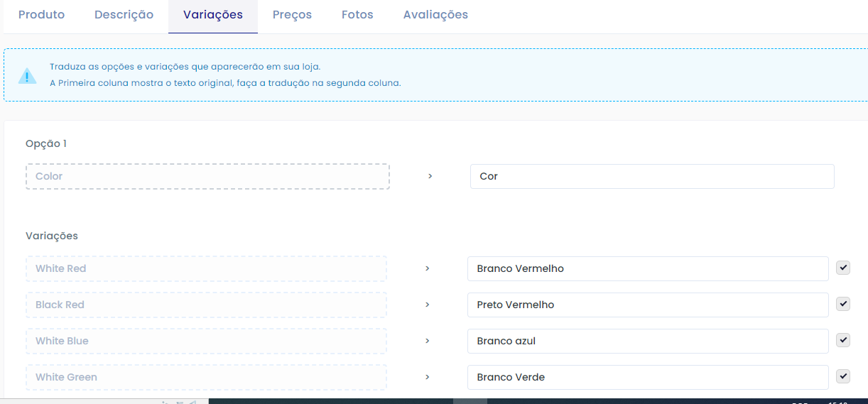Switch to the Avaliações tab

pos(435,15)
